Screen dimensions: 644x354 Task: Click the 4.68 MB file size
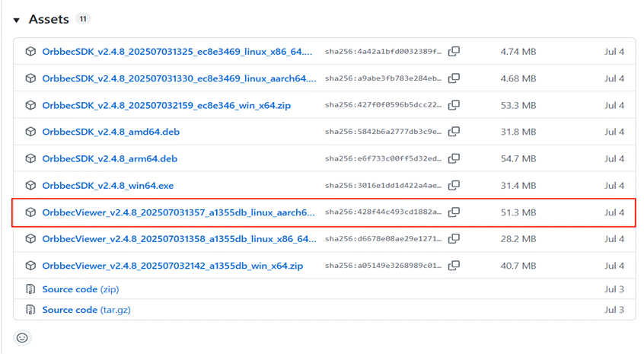pos(518,78)
